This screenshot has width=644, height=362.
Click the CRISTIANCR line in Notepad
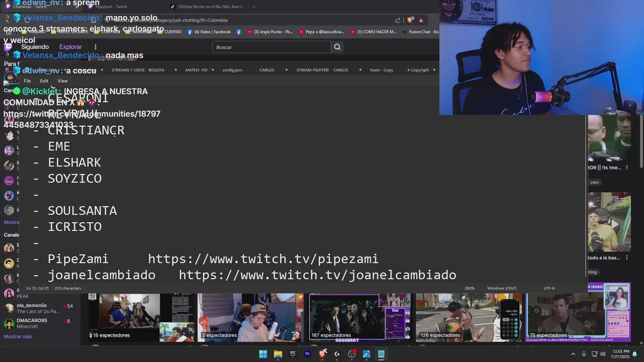pyautogui.click(x=86, y=130)
